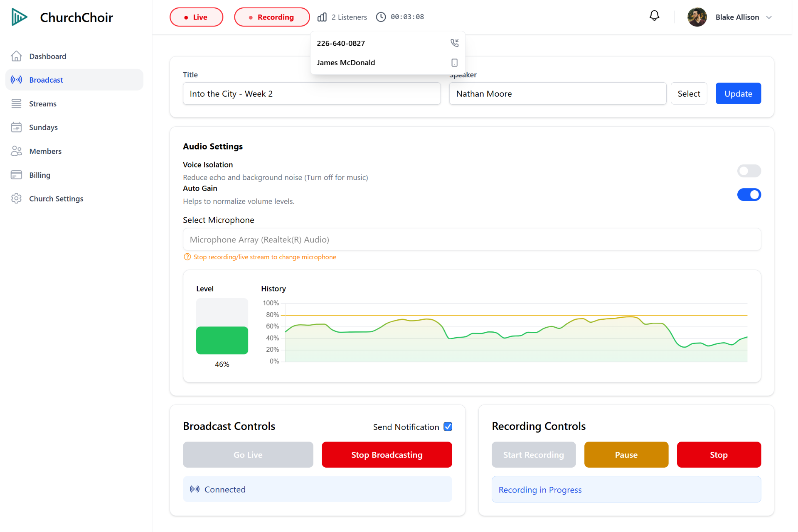Click the elapsed time clock icon

381,17
